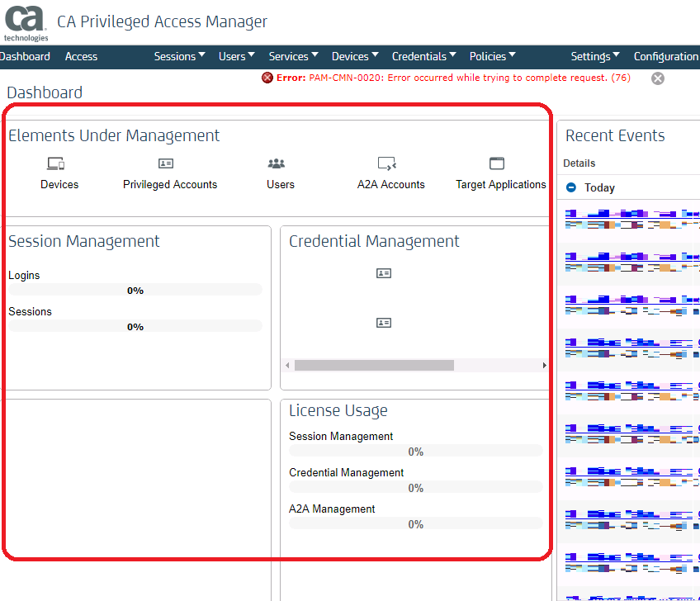This screenshot has width=700, height=601.
Task: Open the Users menu in navigation bar
Action: click(x=237, y=56)
